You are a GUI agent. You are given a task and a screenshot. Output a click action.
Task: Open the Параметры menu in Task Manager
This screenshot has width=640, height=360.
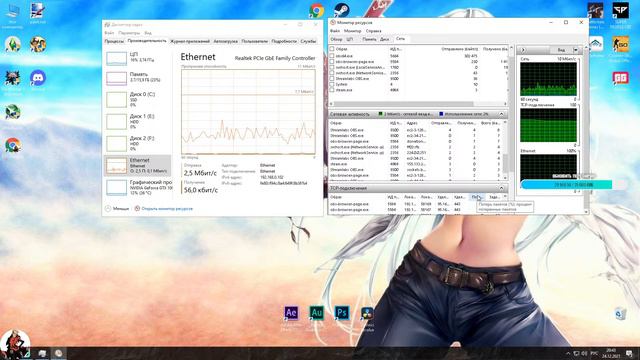click(129, 33)
